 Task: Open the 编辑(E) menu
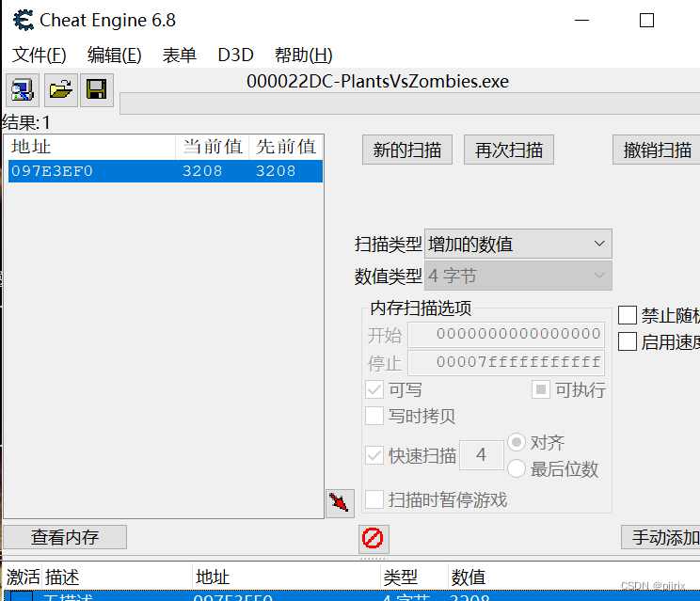(x=114, y=55)
